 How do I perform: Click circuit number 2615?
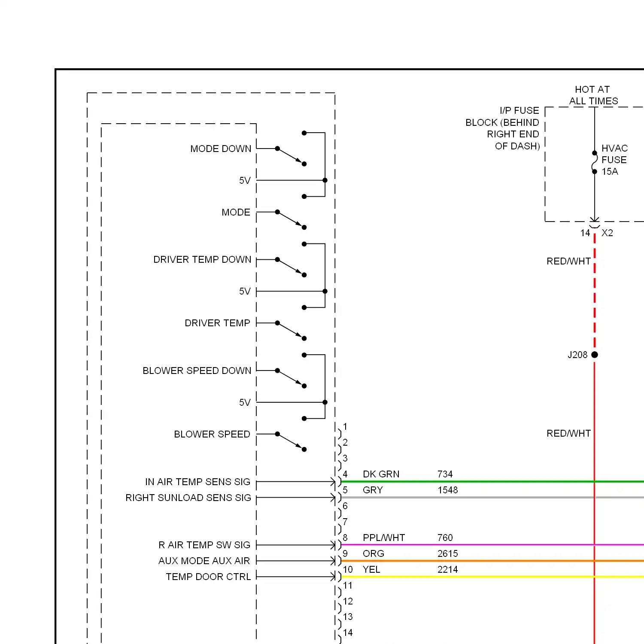tap(447, 553)
